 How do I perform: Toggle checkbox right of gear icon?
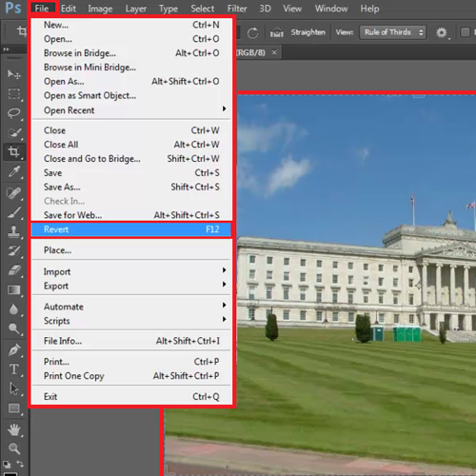click(465, 32)
